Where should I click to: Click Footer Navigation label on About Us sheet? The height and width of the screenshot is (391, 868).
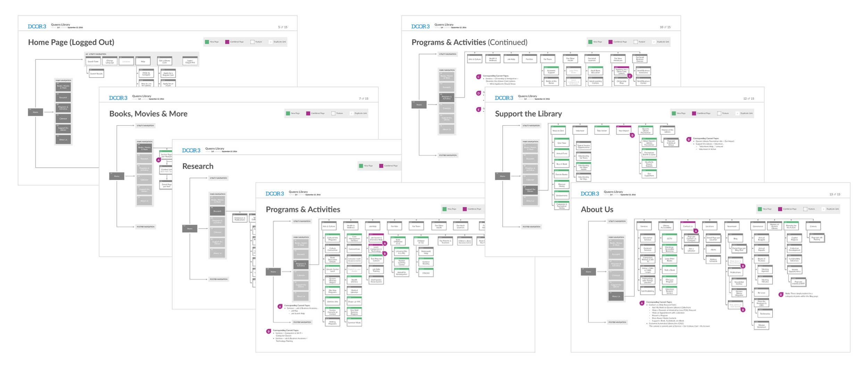(617, 322)
